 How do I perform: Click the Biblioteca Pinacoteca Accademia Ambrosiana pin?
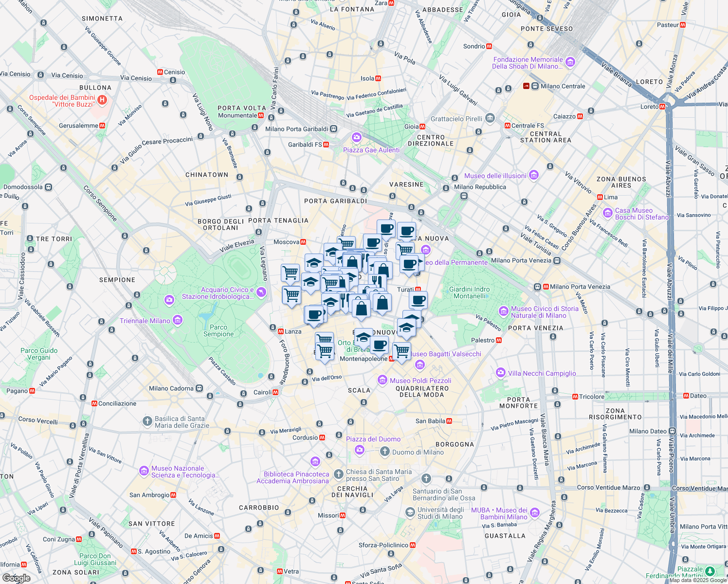[315, 461]
